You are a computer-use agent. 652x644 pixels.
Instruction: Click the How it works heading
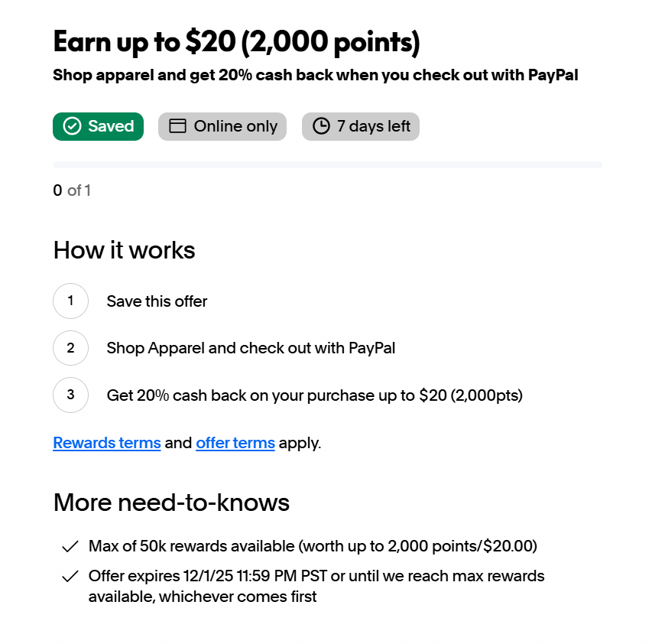coord(124,250)
